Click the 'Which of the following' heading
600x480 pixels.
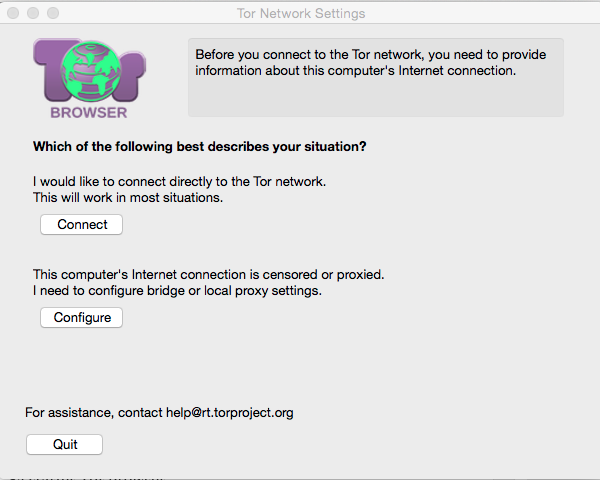(x=199, y=147)
